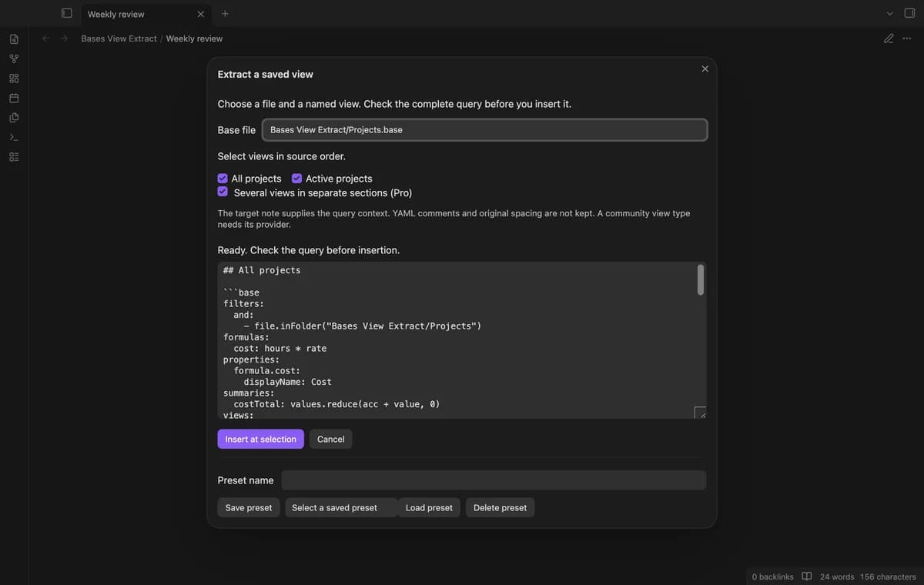Toggle the left sidebar panel icon

[x=67, y=13]
